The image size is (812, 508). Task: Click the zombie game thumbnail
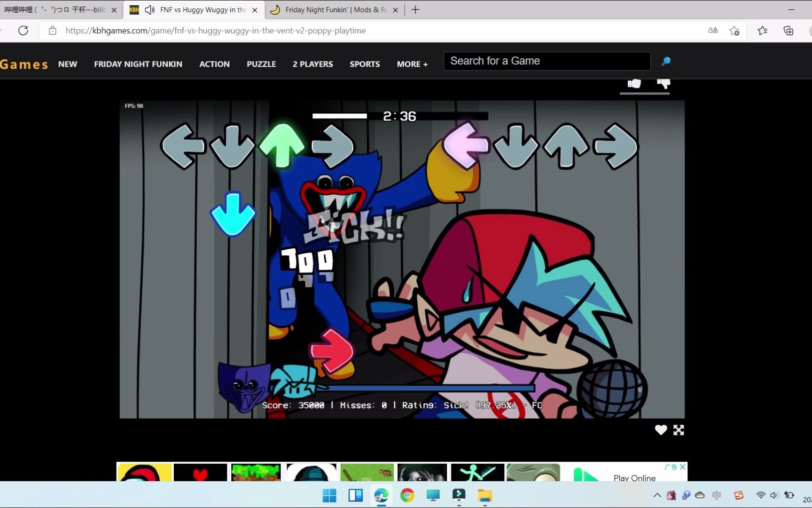(x=533, y=472)
